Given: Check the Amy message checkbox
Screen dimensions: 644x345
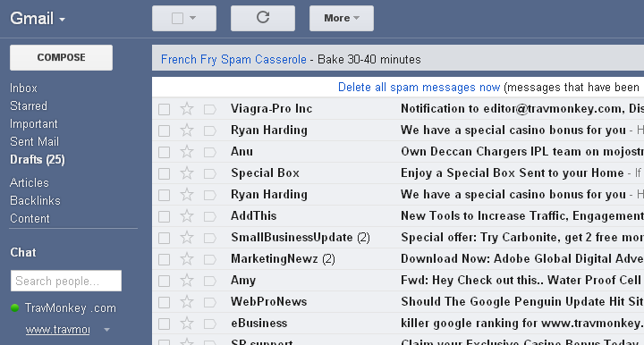Looking at the screenshot, I should 165,281.
